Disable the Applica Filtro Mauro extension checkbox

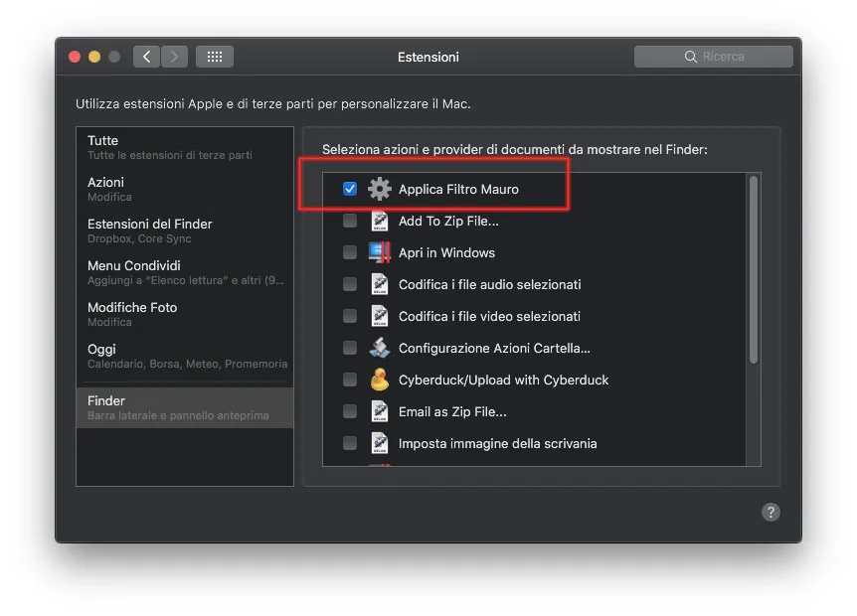click(x=350, y=188)
